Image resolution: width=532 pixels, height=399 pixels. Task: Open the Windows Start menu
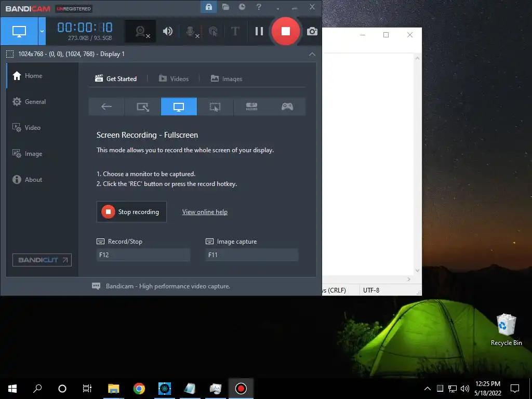click(12, 389)
